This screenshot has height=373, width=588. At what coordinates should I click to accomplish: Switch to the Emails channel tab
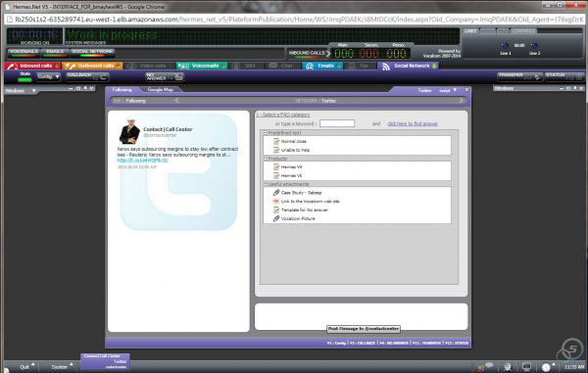[322, 66]
